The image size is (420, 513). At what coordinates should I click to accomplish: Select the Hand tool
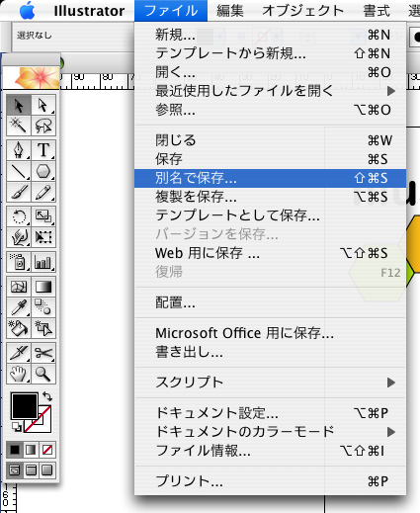coord(19,374)
